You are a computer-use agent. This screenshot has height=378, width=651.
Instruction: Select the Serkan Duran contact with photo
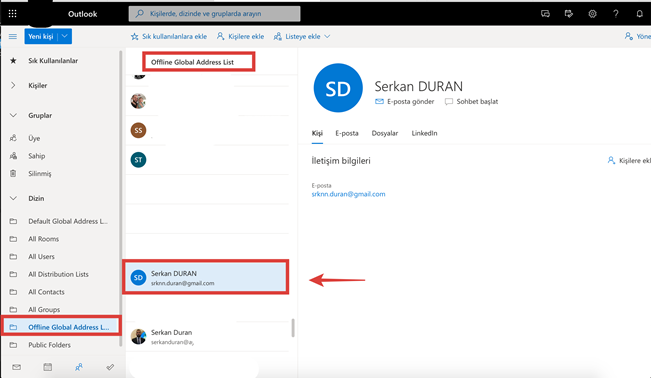coord(208,337)
